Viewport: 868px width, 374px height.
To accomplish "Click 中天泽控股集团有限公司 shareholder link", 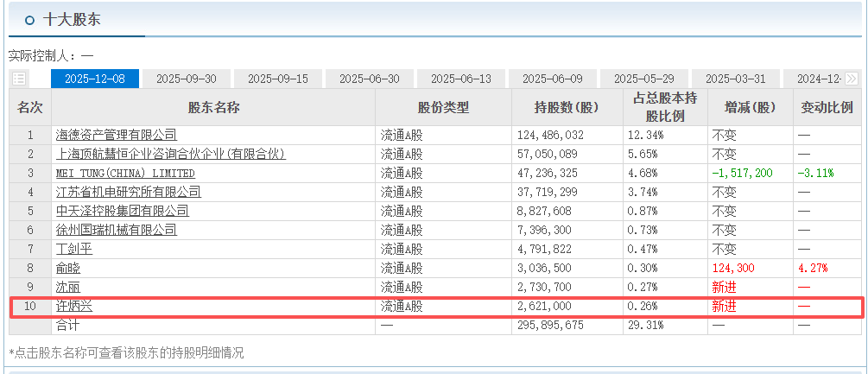I will pyautogui.click(x=123, y=211).
